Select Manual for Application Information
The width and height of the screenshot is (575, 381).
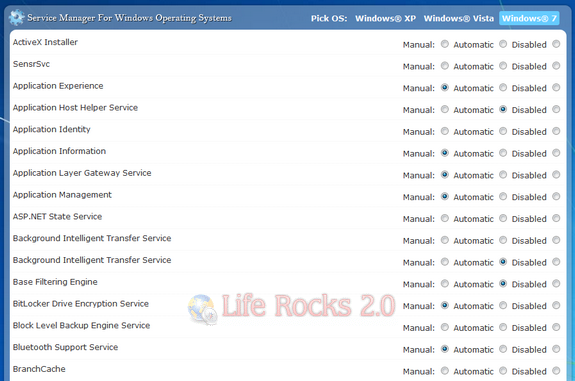[x=445, y=153]
